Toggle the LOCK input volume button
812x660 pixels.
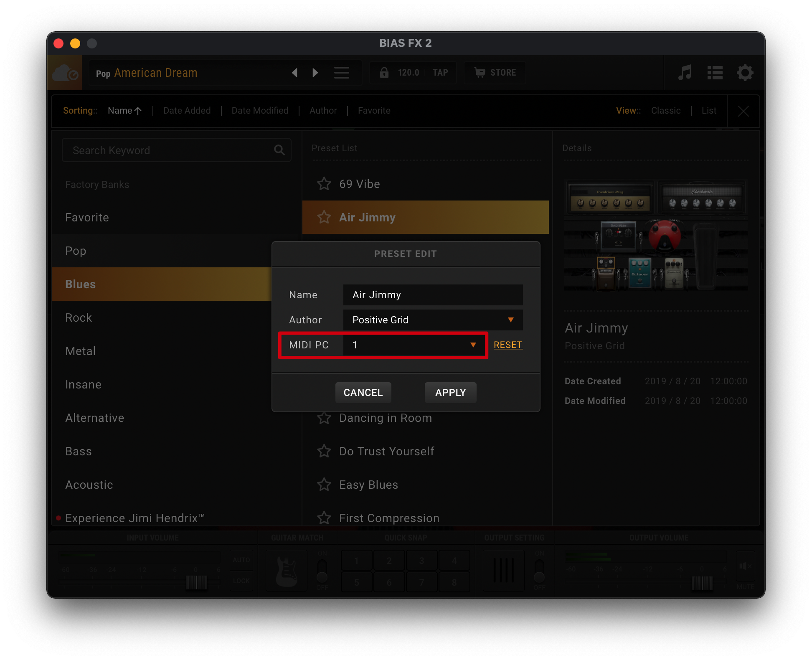click(x=241, y=581)
